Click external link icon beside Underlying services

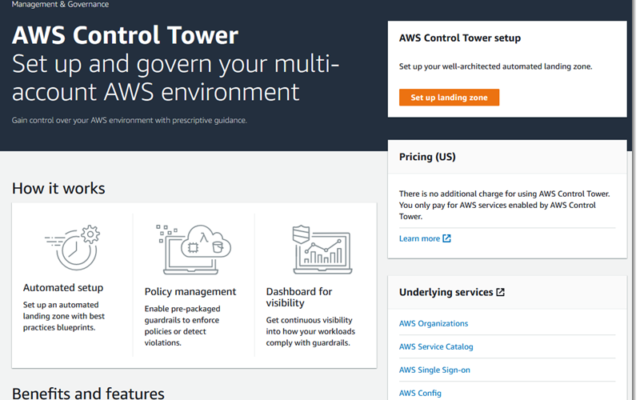[x=500, y=292]
